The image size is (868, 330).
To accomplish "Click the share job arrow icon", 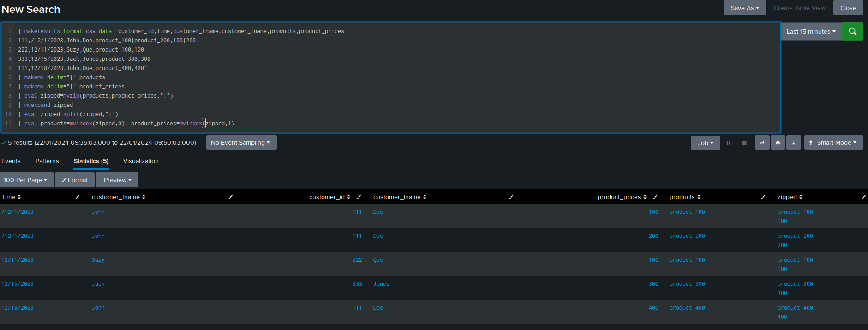I will pyautogui.click(x=762, y=143).
